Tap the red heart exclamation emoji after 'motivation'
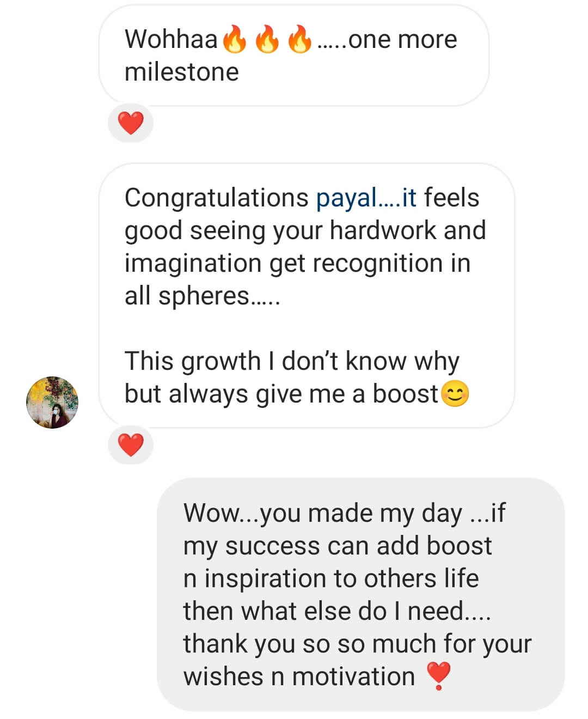This screenshot has width=588, height=719. [438, 676]
